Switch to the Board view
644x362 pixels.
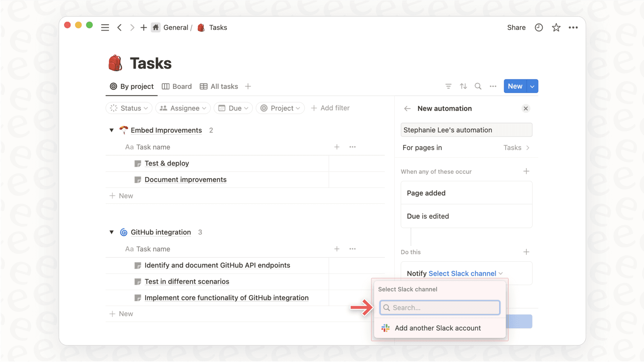tap(177, 86)
